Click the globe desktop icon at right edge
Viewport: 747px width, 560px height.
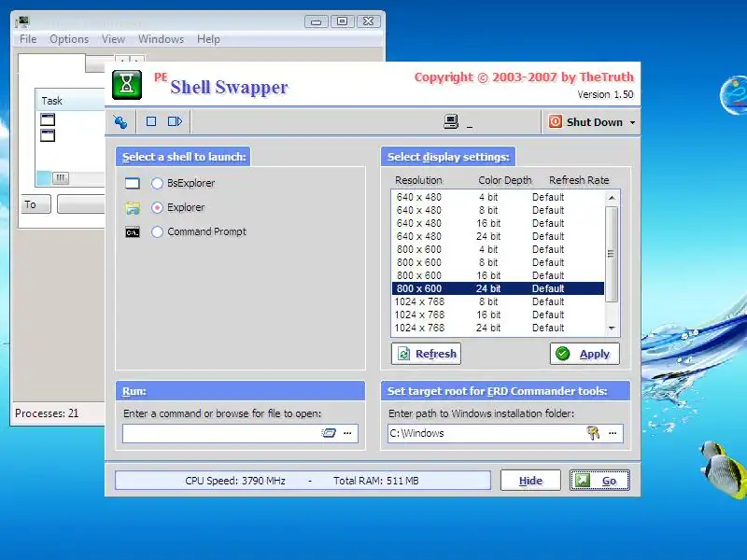click(x=734, y=95)
